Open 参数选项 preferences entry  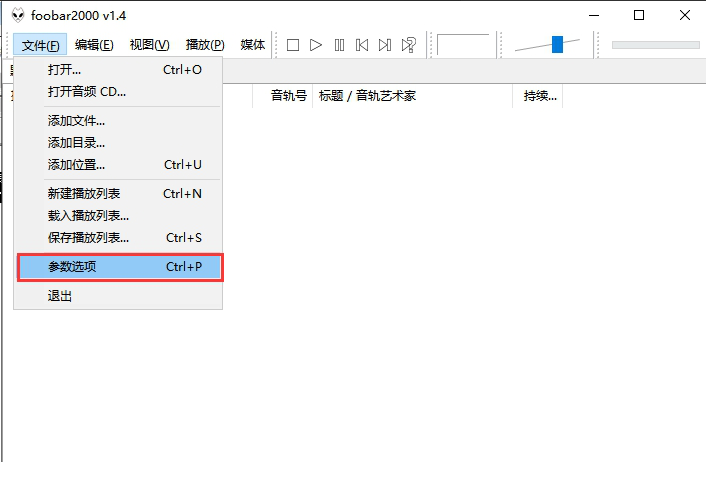coord(120,267)
